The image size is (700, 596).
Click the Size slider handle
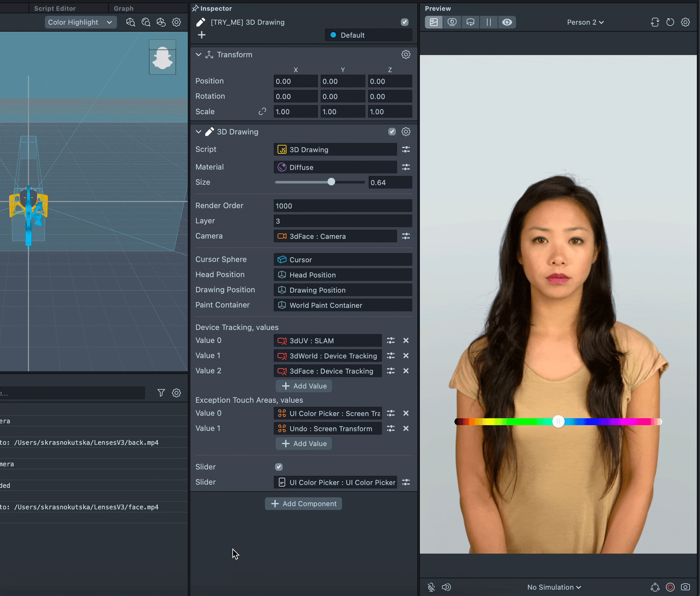[x=331, y=182]
